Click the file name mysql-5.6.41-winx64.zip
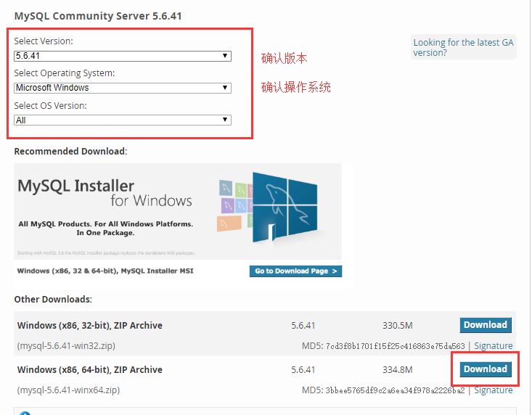Image resolution: width=532 pixels, height=415 pixels. click(68, 390)
